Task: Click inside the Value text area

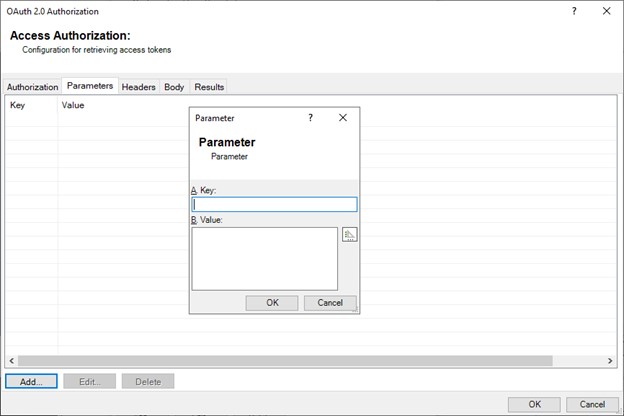Action: click(264, 258)
